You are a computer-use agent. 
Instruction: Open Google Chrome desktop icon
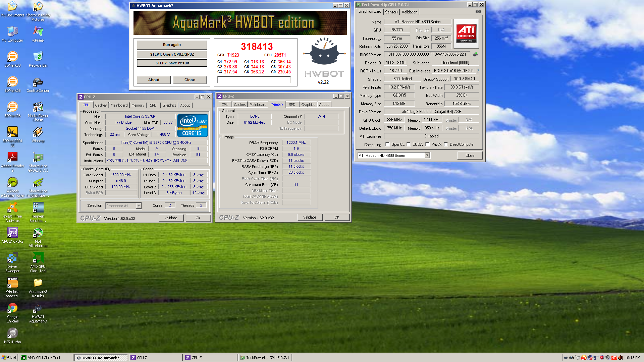click(12, 313)
